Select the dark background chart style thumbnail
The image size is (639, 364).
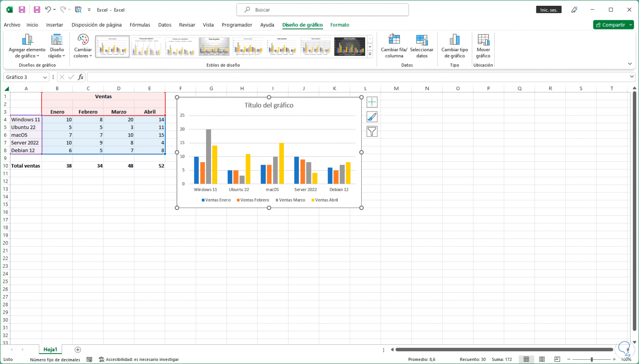pos(349,46)
